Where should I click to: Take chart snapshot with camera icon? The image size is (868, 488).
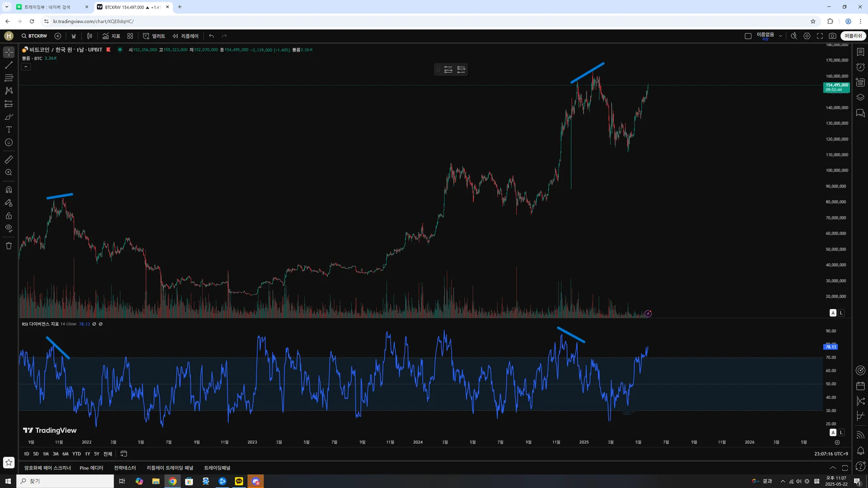point(832,36)
